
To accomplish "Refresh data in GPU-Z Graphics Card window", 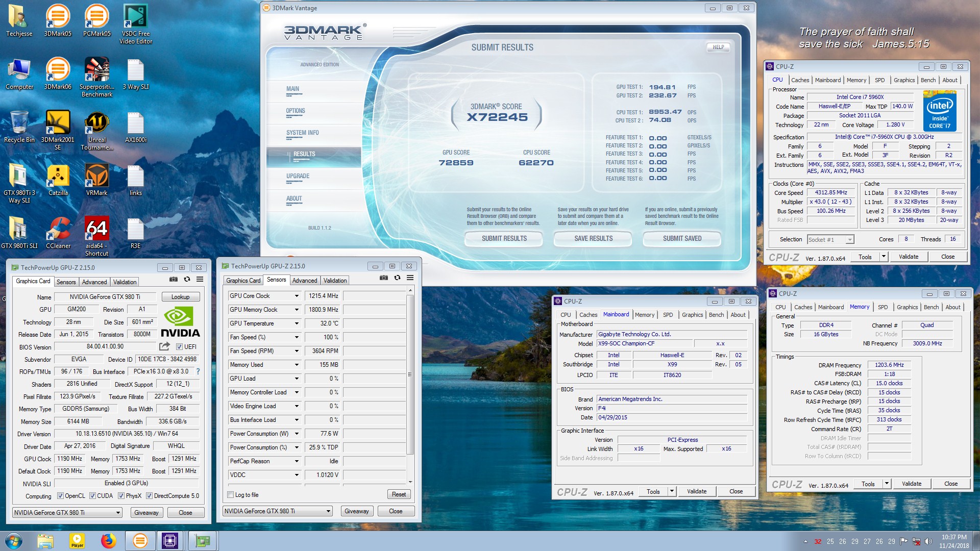I will (187, 279).
